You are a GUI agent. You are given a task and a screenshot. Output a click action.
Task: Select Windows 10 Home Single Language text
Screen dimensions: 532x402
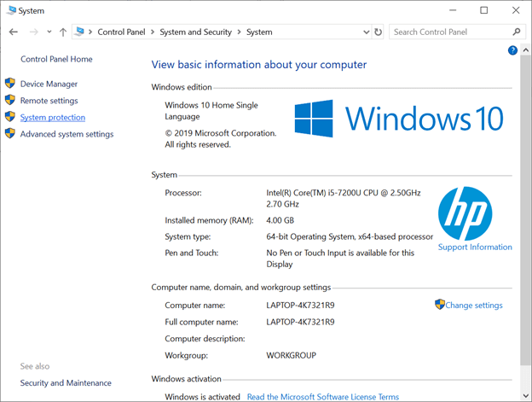pos(211,111)
